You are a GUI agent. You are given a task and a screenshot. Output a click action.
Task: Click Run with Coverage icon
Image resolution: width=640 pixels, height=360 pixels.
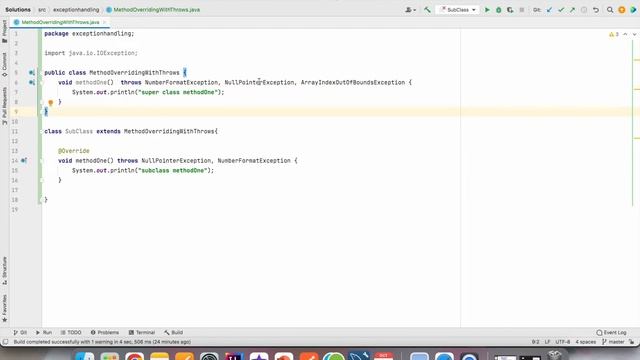click(x=510, y=10)
